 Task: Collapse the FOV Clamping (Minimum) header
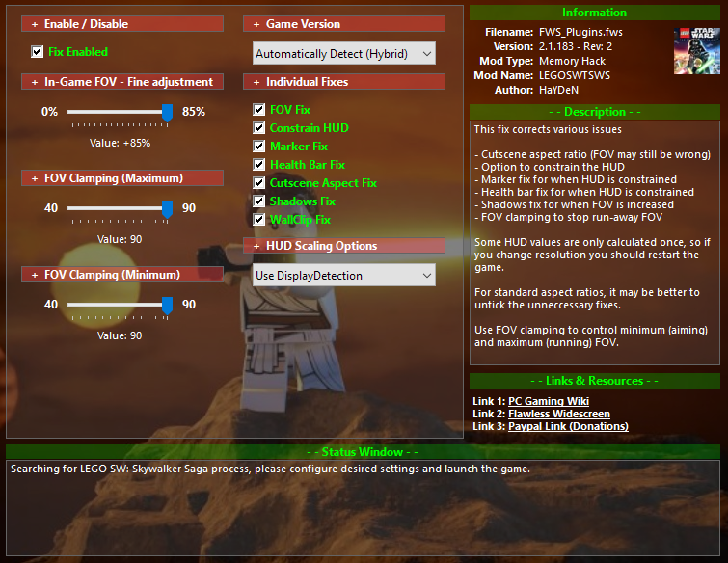[122, 275]
